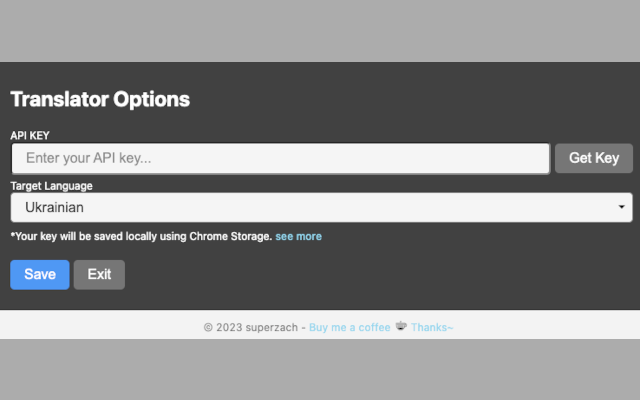Click the Translator Options heading
Viewport: 640px width, 400px height.
point(100,99)
